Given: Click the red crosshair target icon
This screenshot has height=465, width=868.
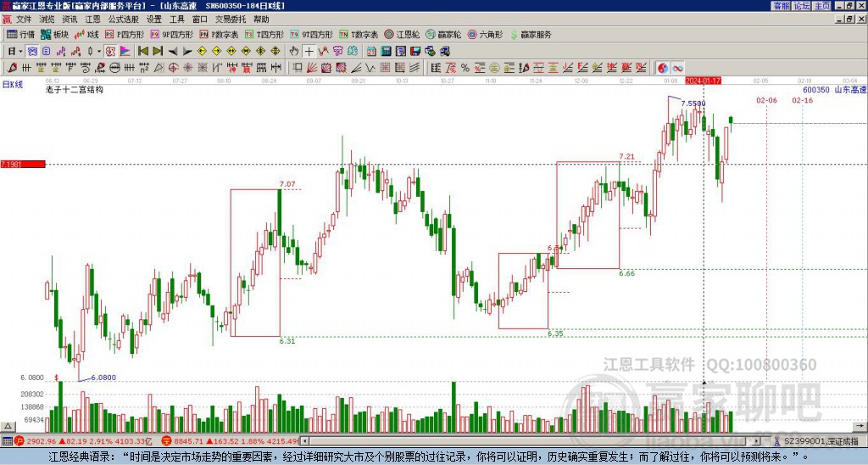Looking at the screenshot, I should coord(173,68).
